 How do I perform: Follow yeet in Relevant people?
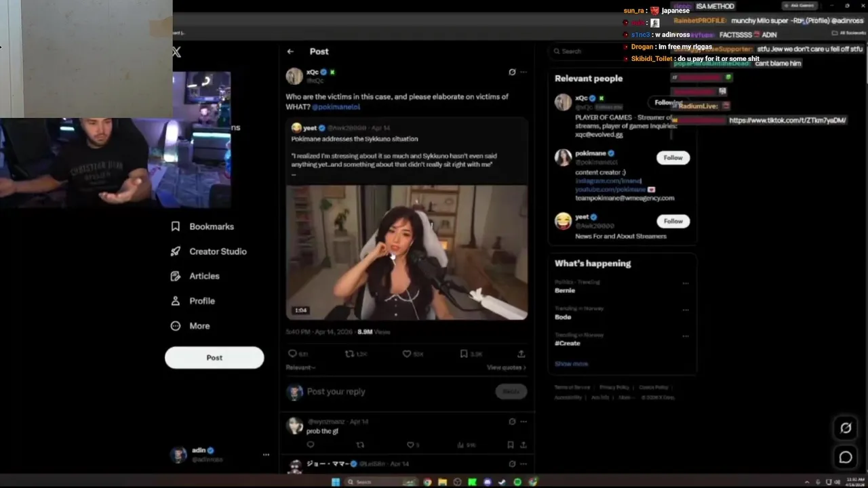point(673,221)
